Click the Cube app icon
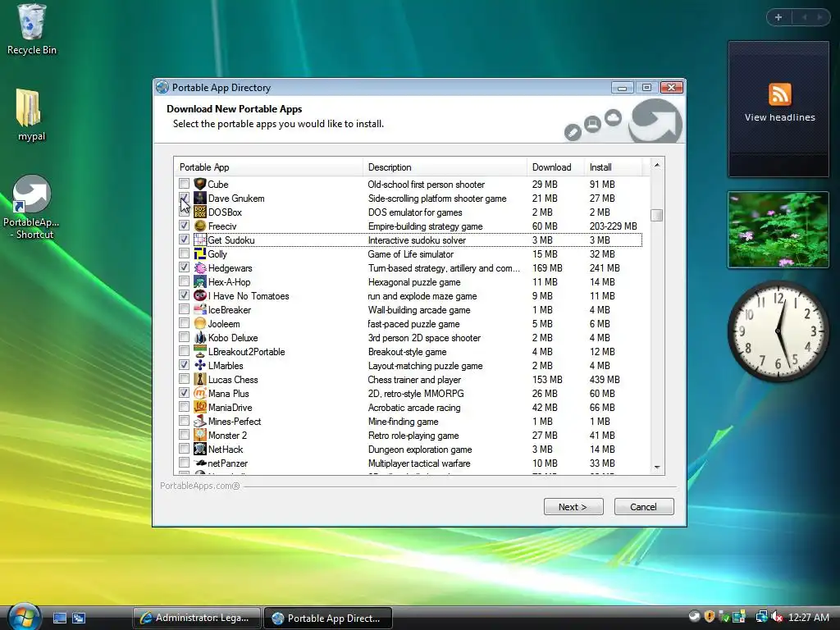This screenshot has width=840, height=630. click(200, 185)
